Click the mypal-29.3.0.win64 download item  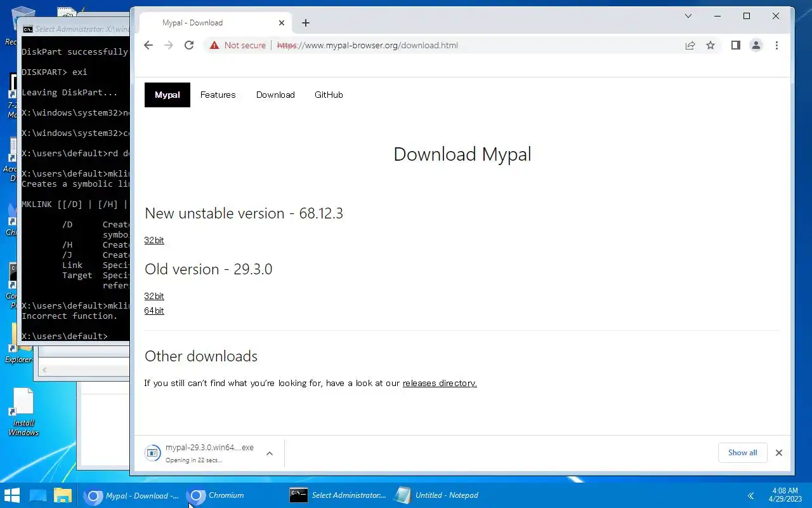pyautogui.click(x=200, y=453)
